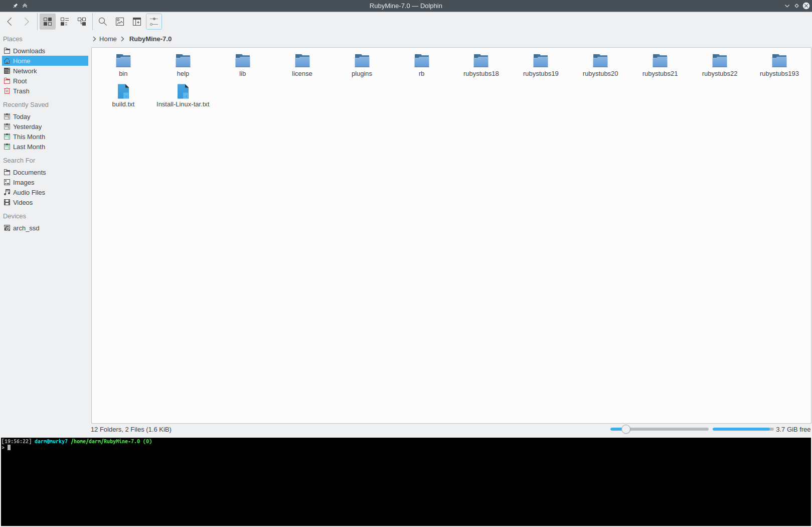Open the arch_ssd device
This screenshot has width=812, height=527.
45,228
